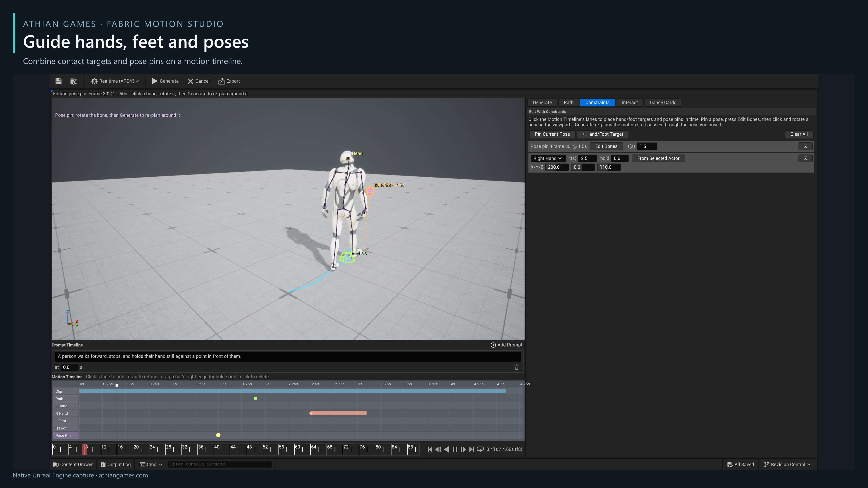Delete the prompt with the trash icon
Image resolution: width=868 pixels, height=488 pixels.
[x=516, y=367]
